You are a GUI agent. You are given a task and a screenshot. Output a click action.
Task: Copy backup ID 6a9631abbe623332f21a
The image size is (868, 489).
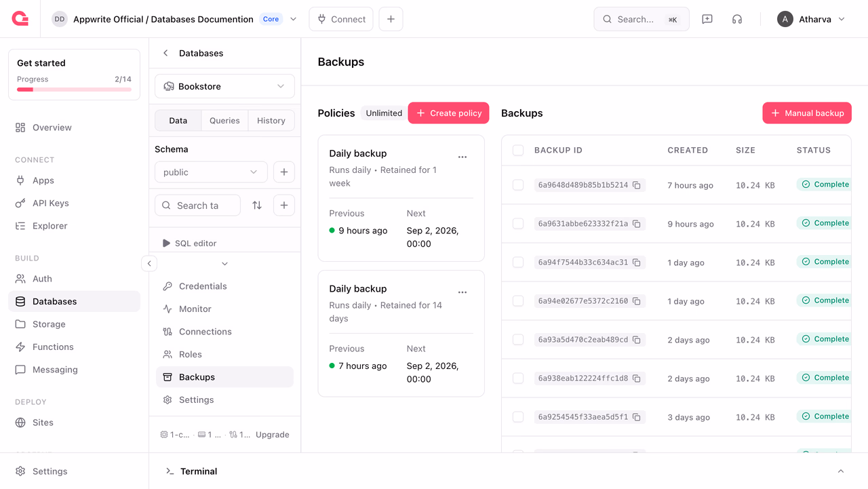coord(637,224)
